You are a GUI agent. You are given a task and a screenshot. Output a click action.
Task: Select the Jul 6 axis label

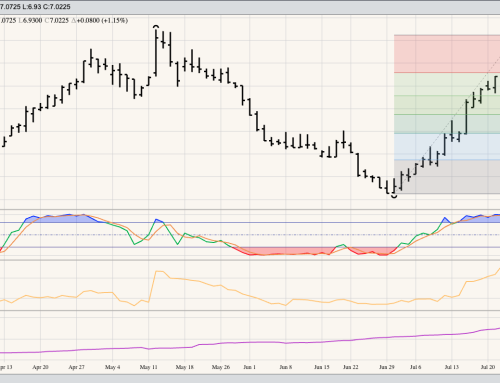[x=415, y=367]
